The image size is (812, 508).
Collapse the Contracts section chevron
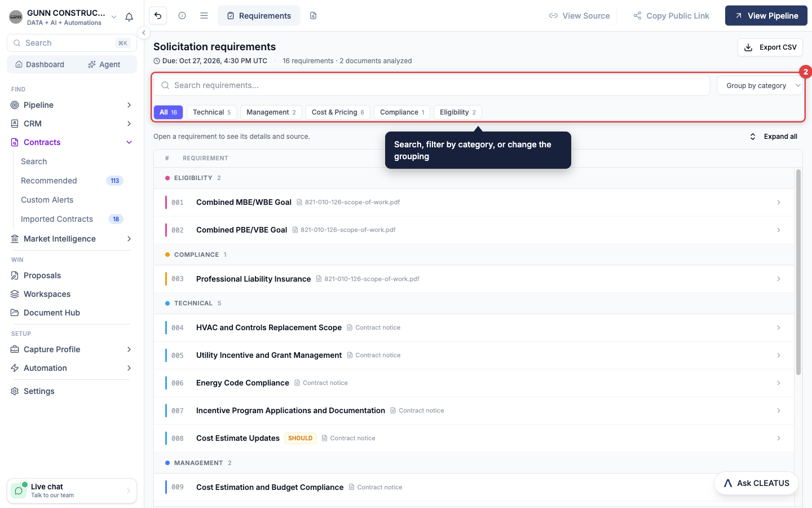pyautogui.click(x=129, y=142)
